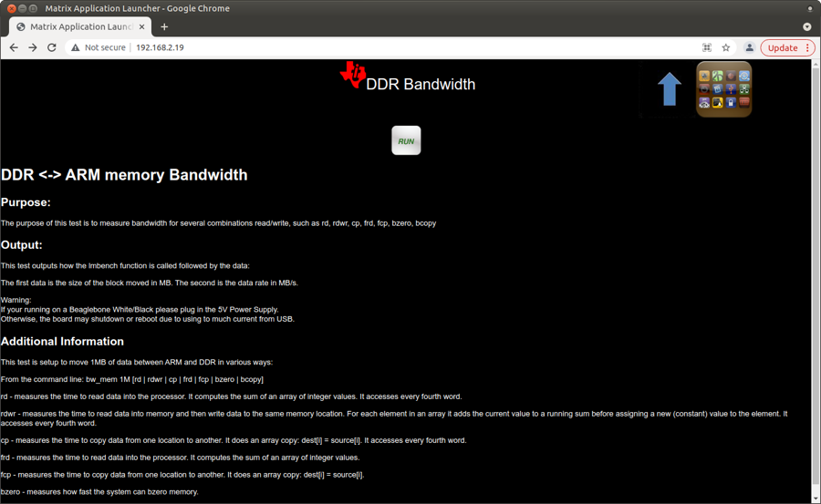The height and width of the screenshot is (504, 821).
Task: Go back to the previous page
Action: pos(14,47)
